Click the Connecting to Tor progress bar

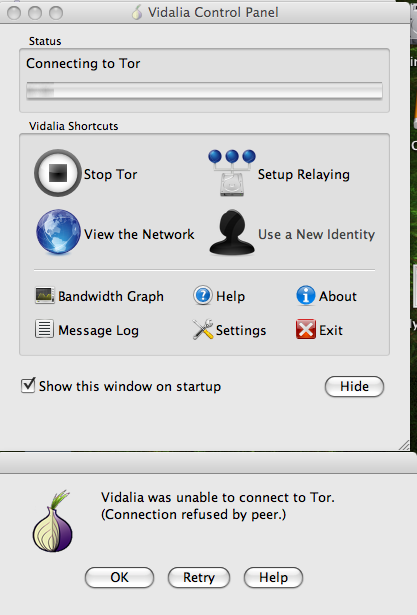point(204,91)
